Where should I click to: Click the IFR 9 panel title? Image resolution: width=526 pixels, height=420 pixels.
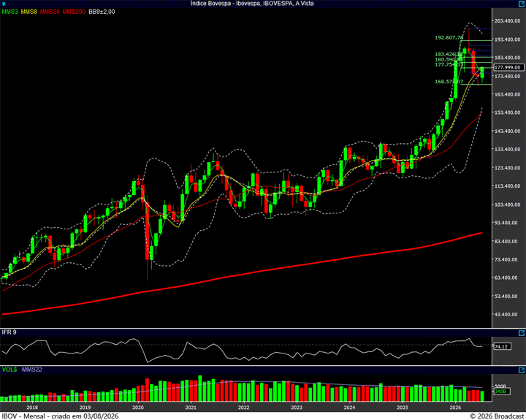(9, 332)
